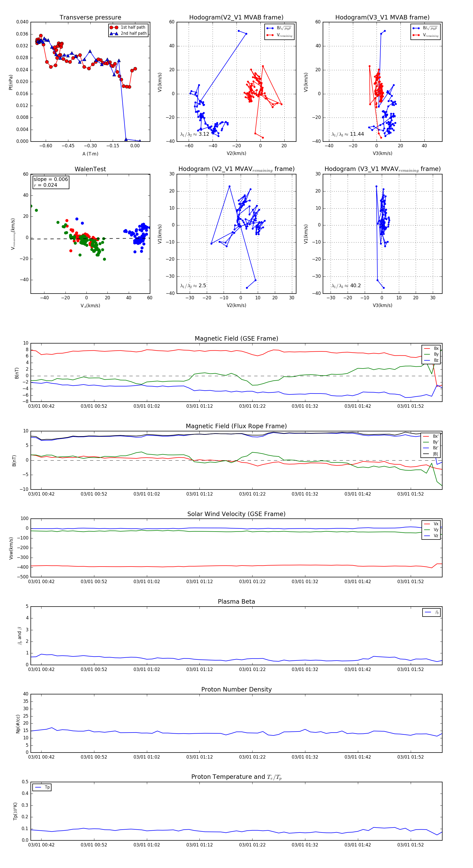Click the 'A (T·m)' x-axis label
Viewport: 473px width, 868px height.
[90, 154]
